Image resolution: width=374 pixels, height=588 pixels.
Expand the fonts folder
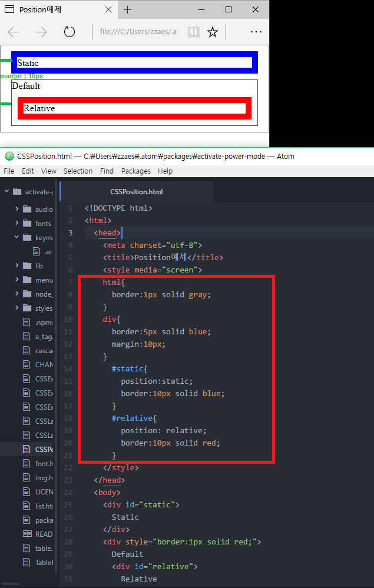(x=17, y=223)
